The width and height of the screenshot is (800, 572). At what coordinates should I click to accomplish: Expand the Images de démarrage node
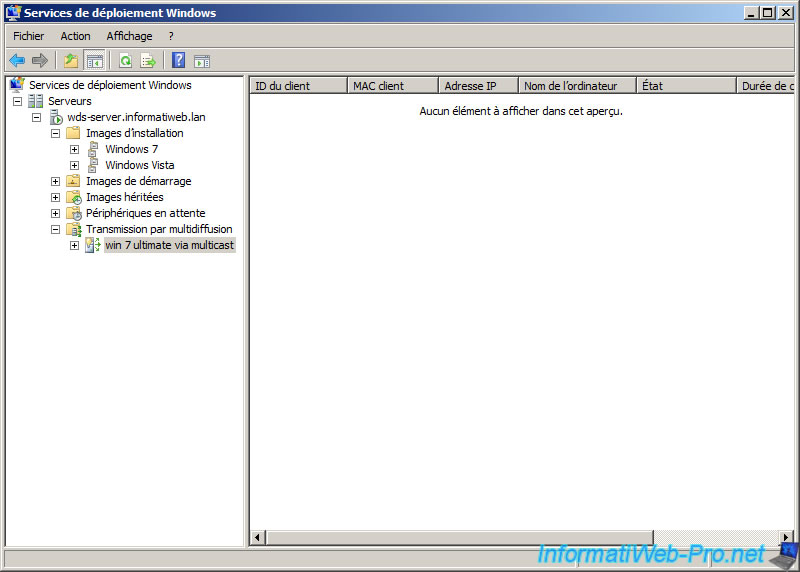(x=56, y=181)
